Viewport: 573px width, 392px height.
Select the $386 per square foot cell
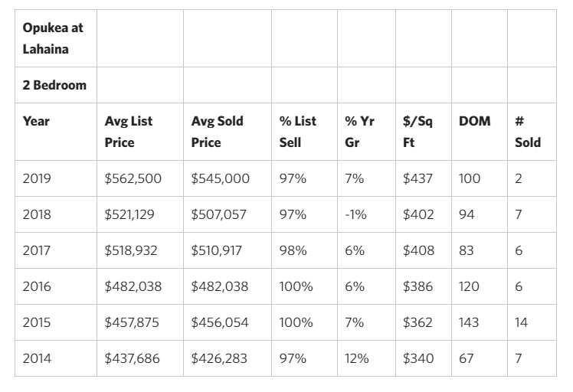click(417, 286)
